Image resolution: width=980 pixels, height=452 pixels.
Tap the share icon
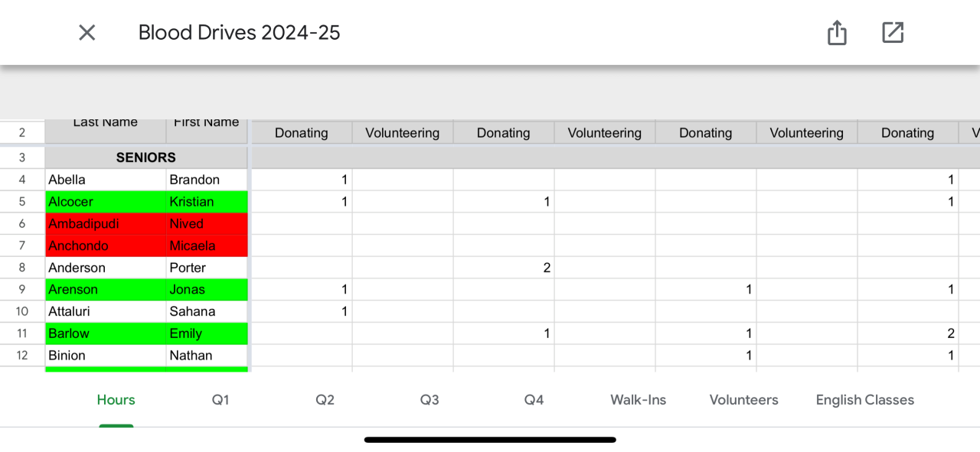tap(837, 33)
